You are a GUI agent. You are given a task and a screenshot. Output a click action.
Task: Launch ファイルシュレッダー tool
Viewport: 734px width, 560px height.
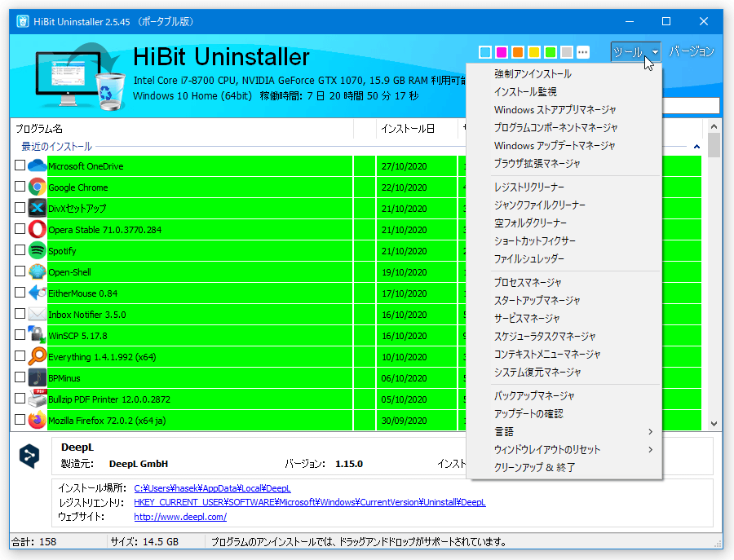tap(564, 258)
